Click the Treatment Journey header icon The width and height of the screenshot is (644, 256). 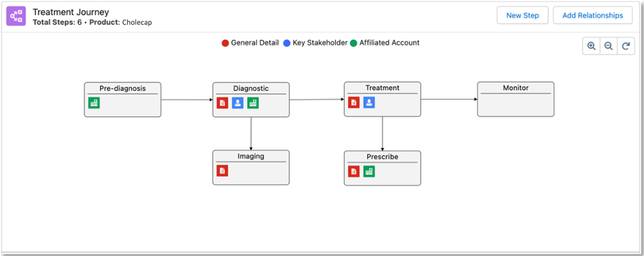coord(16,16)
